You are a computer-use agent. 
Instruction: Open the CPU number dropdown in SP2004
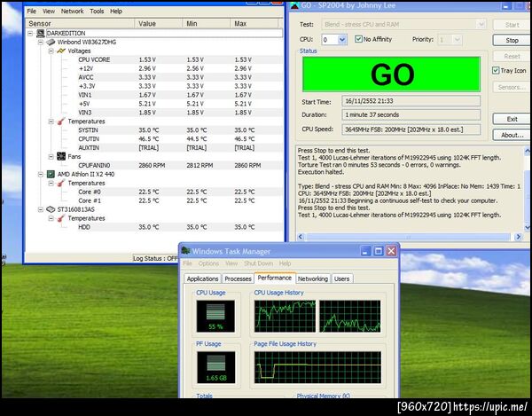342,40
